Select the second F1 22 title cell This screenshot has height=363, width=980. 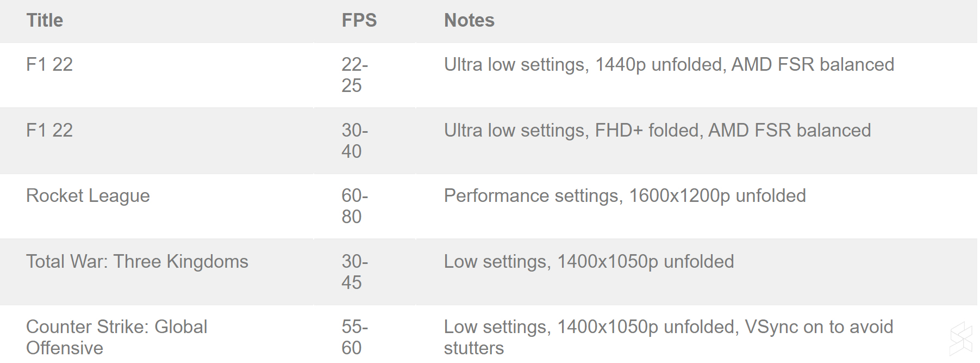point(49,131)
